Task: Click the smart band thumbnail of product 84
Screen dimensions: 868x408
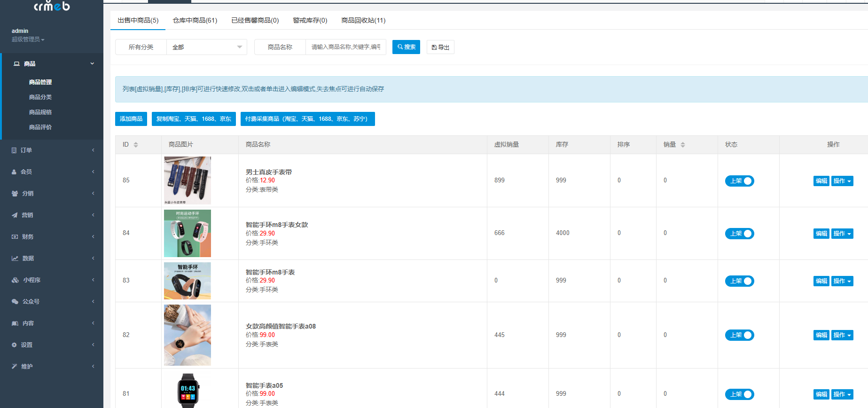Action: [x=188, y=233]
